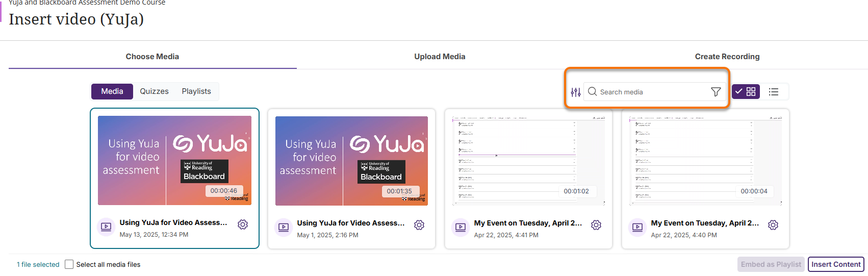Click video type icon of 4:41 PM event

point(461,228)
